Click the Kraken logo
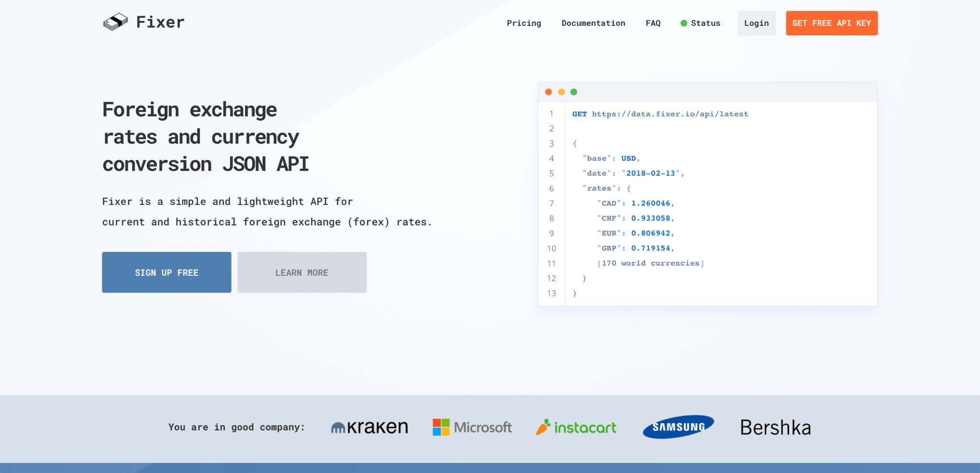 tap(369, 427)
